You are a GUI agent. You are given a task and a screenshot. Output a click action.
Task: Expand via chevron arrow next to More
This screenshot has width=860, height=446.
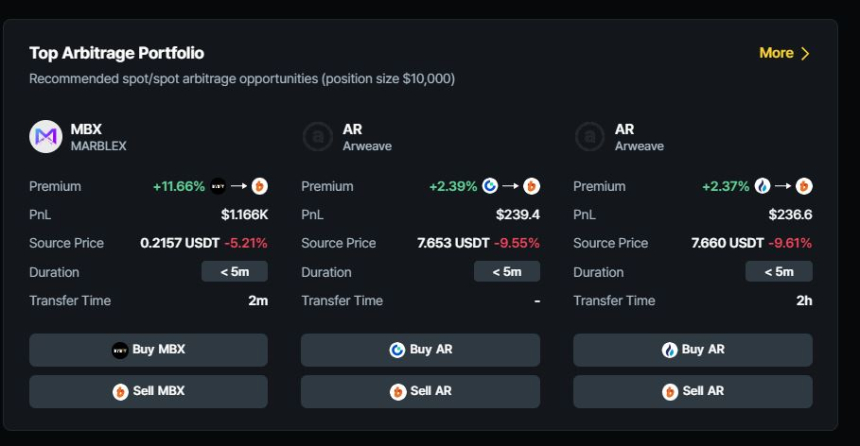(805, 53)
